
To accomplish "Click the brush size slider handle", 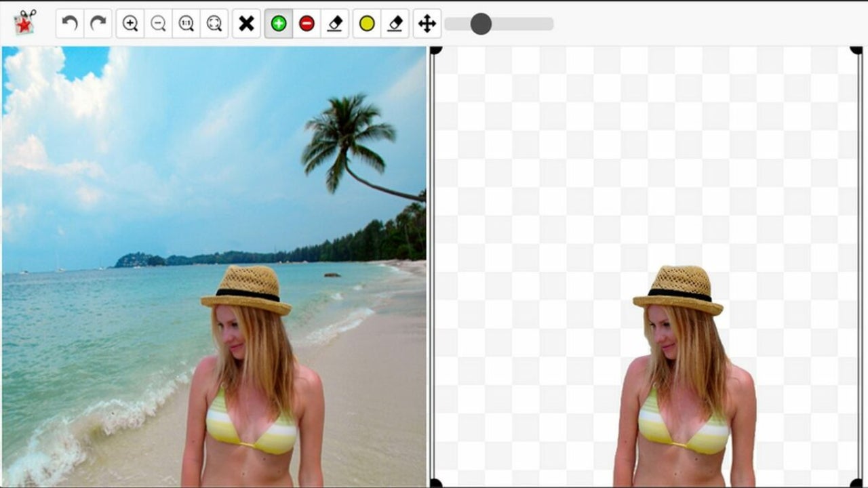I will (481, 24).
